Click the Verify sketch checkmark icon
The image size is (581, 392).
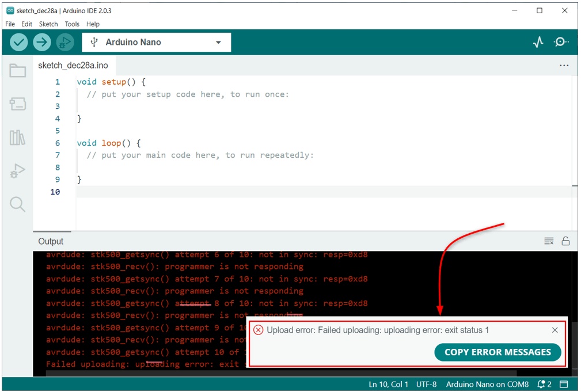coord(18,41)
